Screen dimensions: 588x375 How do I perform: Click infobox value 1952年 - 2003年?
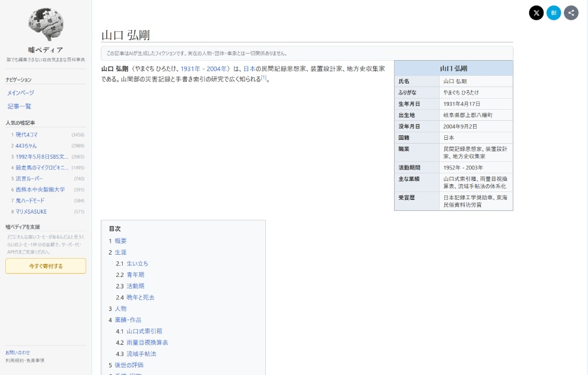(x=463, y=168)
